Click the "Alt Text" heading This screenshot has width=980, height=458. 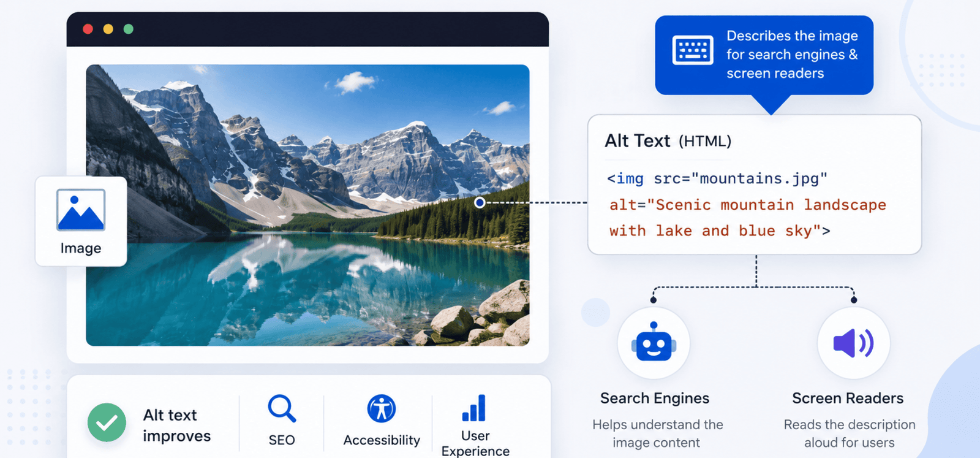(637, 141)
